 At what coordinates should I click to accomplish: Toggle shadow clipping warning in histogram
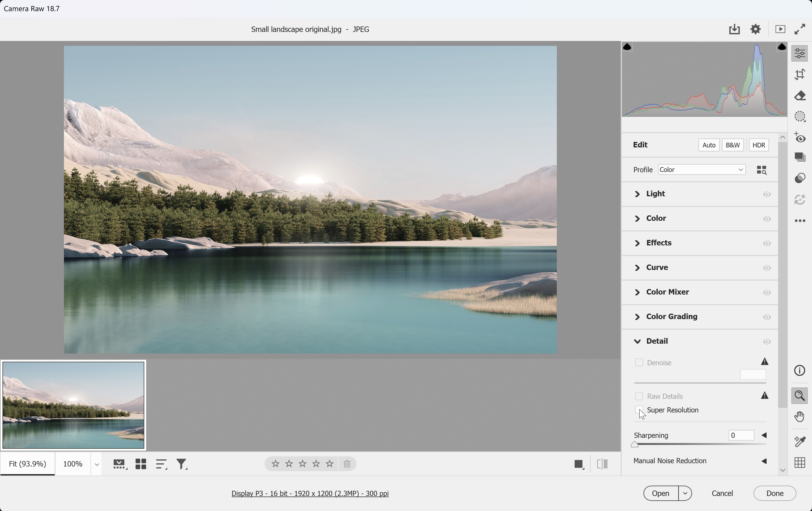pos(627,46)
